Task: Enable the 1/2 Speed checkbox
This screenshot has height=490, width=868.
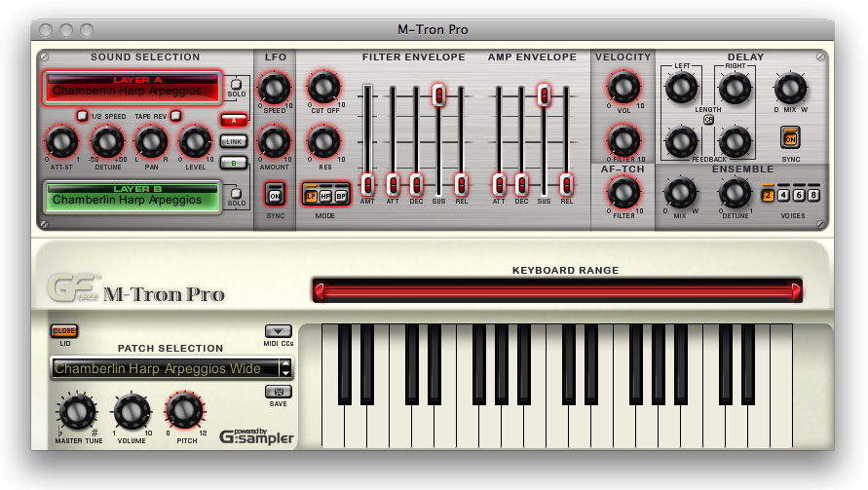Action: click(x=82, y=116)
